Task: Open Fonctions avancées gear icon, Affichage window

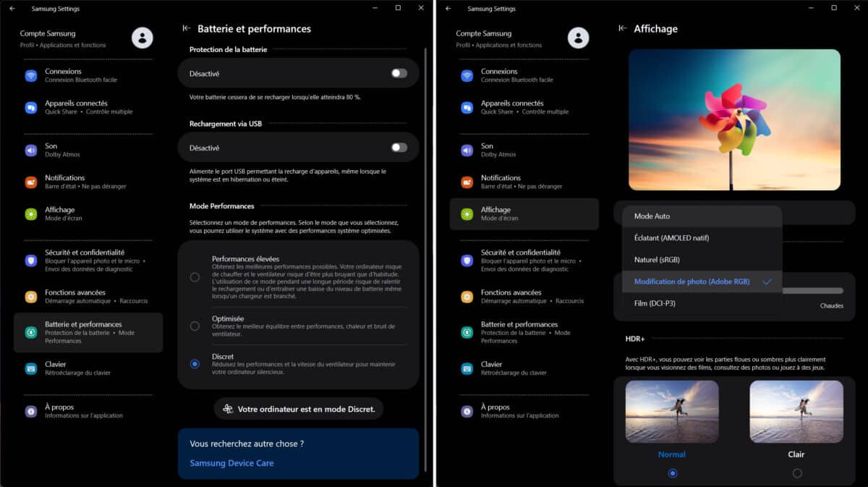Action: pos(467,297)
